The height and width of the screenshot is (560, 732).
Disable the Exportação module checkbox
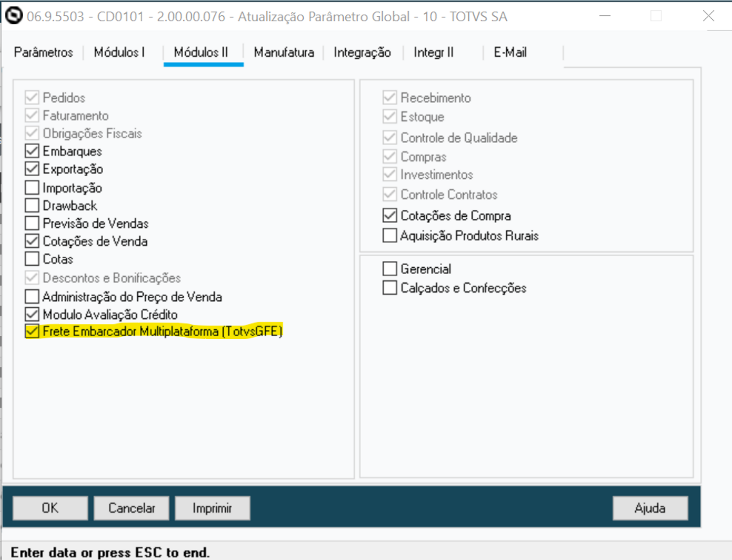click(32, 169)
